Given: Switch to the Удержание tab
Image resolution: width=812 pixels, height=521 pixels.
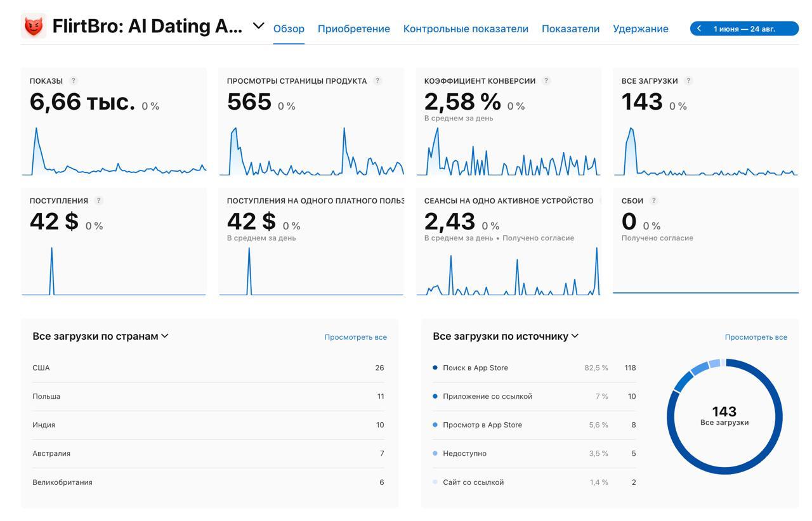Looking at the screenshot, I should pos(640,29).
